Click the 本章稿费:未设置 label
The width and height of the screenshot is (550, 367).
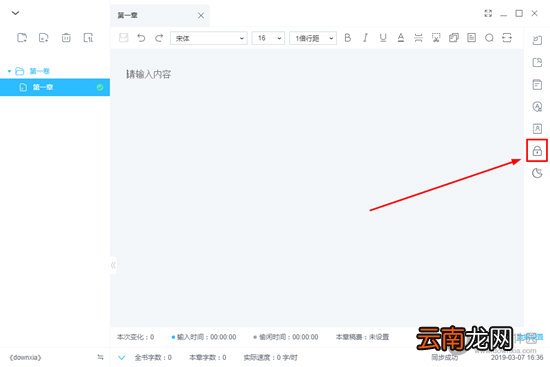point(362,337)
